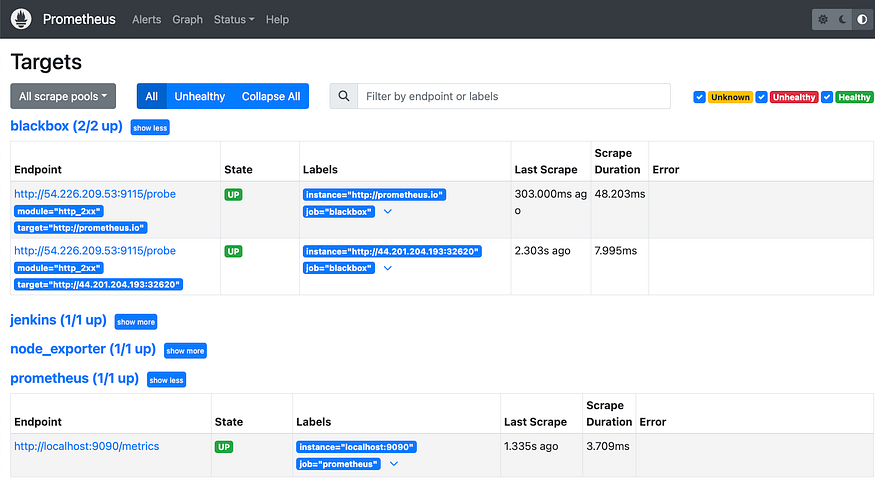Open the prometheus (1/1 up) heading link
The height and width of the screenshot is (481, 875).
[x=75, y=378]
